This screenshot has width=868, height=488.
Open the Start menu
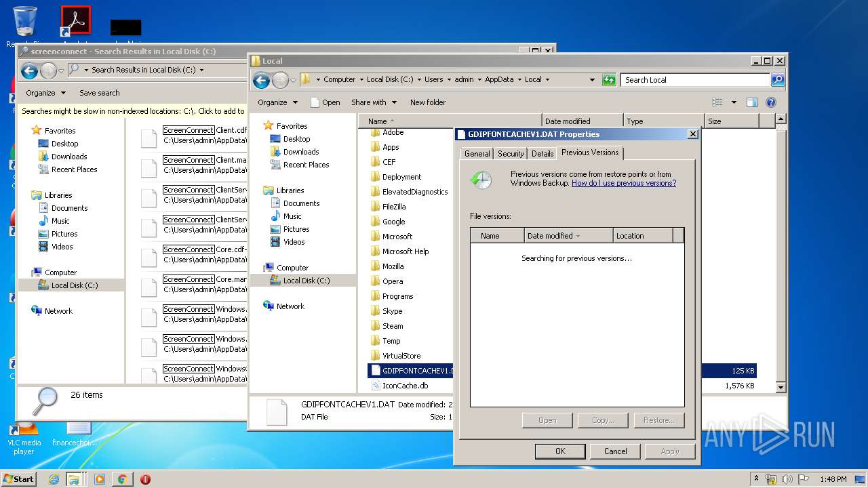click(x=18, y=479)
